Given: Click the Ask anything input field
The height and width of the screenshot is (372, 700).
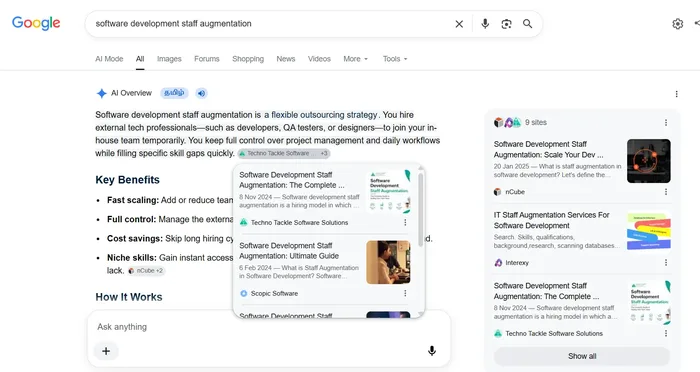Looking at the screenshot, I should [x=268, y=326].
